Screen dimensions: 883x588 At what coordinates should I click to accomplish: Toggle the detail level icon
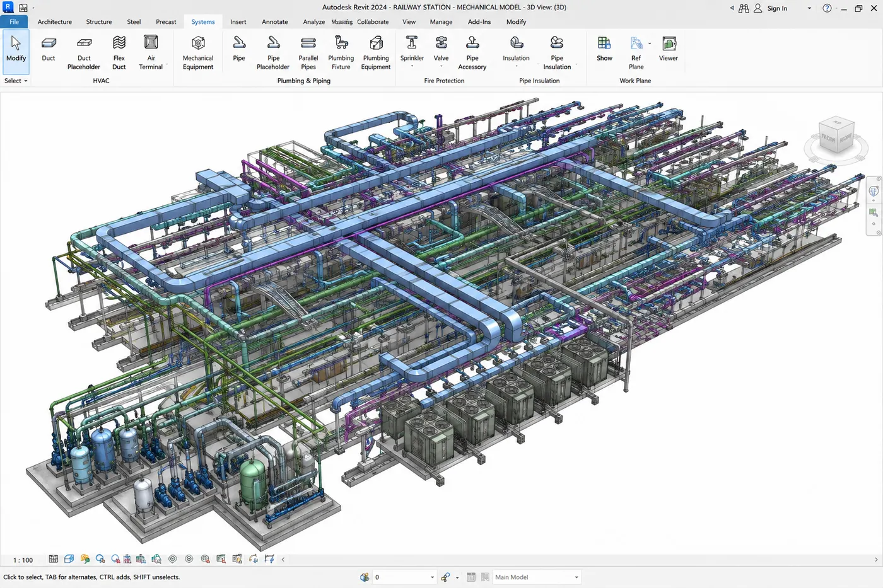[x=54, y=559]
